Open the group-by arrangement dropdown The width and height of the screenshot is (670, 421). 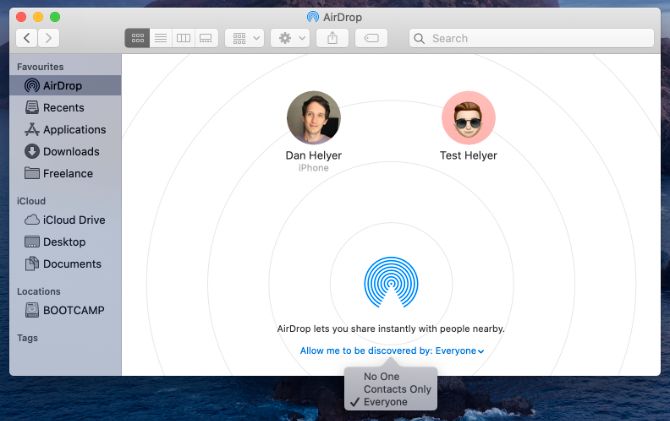[245, 38]
